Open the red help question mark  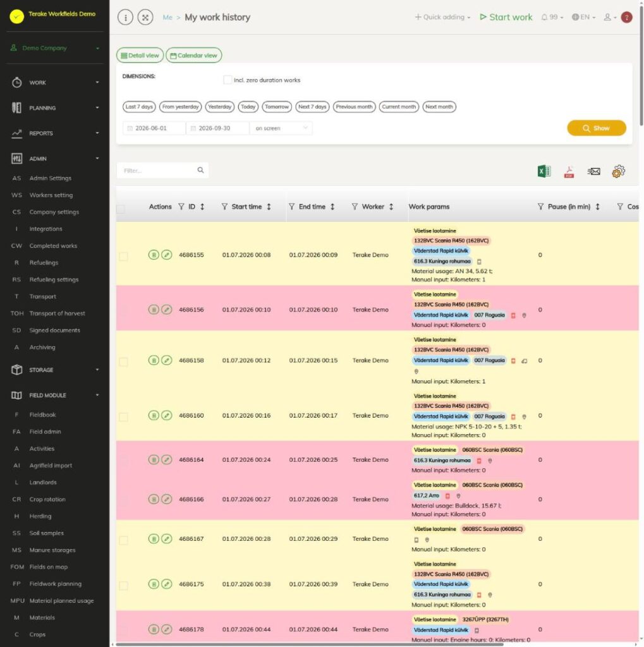(627, 17)
